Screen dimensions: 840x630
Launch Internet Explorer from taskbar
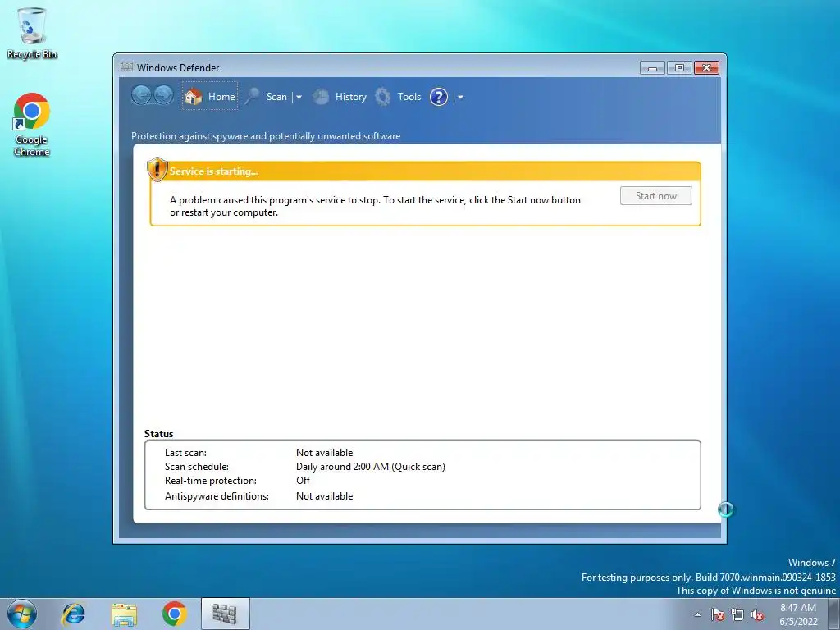point(73,614)
